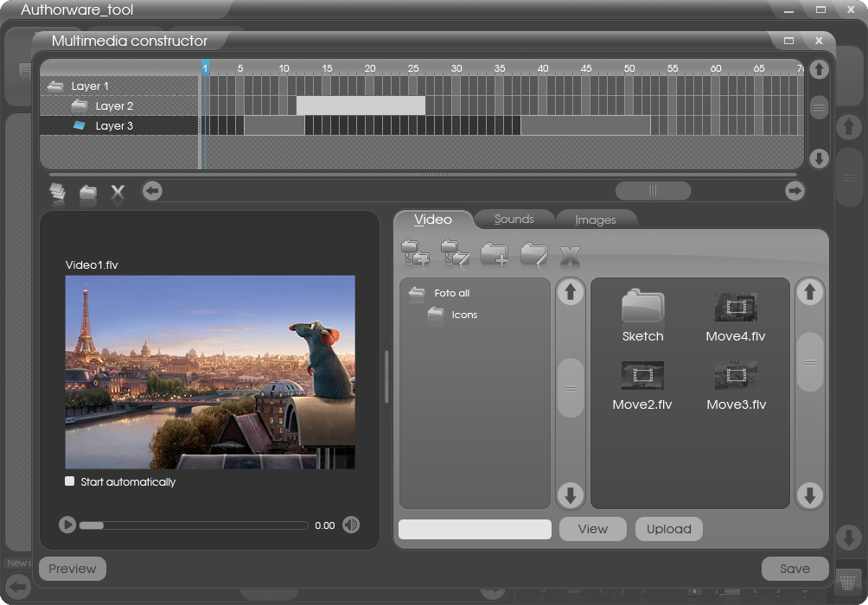Click the delete X icon in the Video toolbar

(569, 255)
